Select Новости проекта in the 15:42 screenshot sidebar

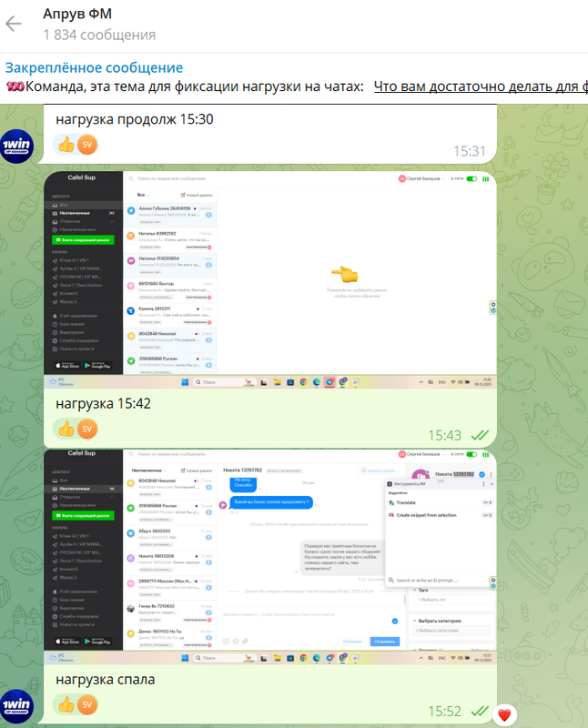click(x=74, y=349)
